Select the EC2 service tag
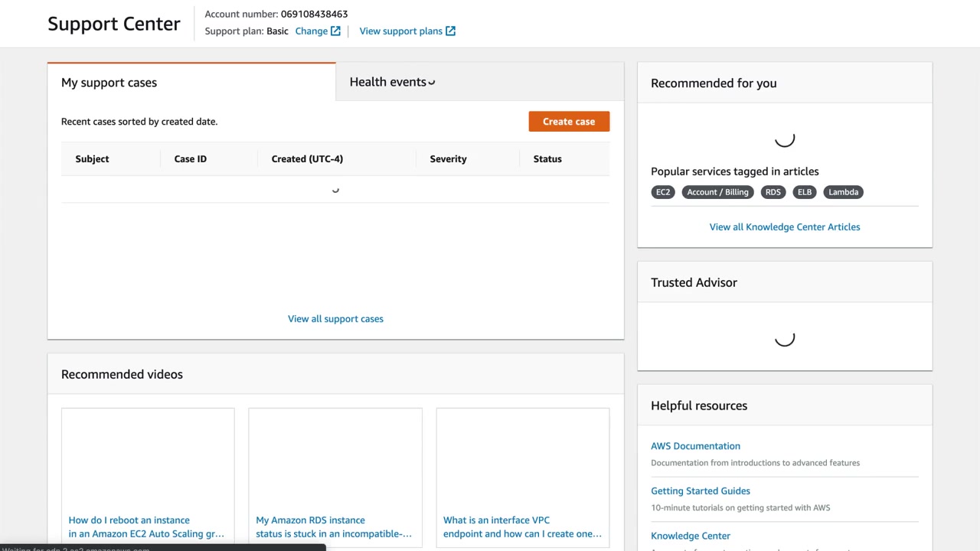The height and width of the screenshot is (551, 980). 663,192
